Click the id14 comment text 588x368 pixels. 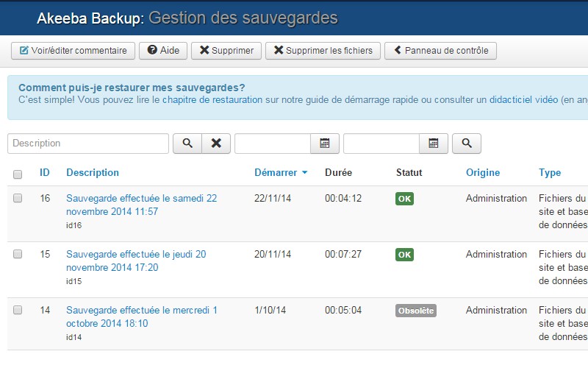pyautogui.click(x=74, y=337)
